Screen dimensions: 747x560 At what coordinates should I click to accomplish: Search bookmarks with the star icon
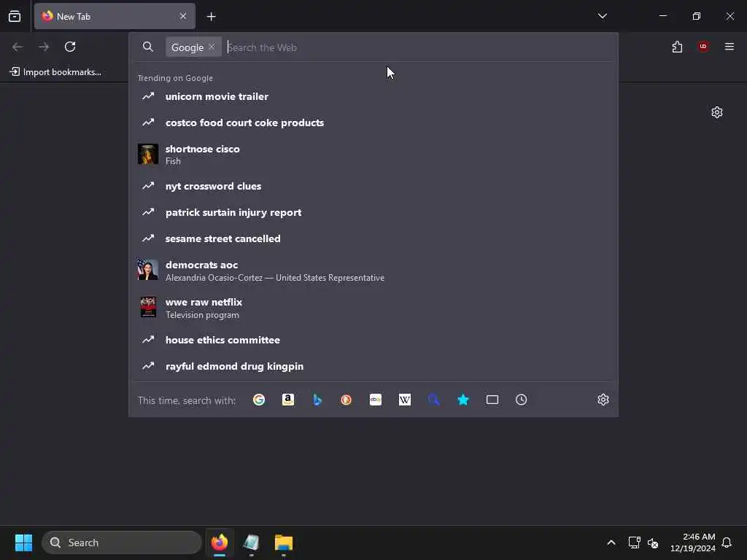(x=463, y=400)
